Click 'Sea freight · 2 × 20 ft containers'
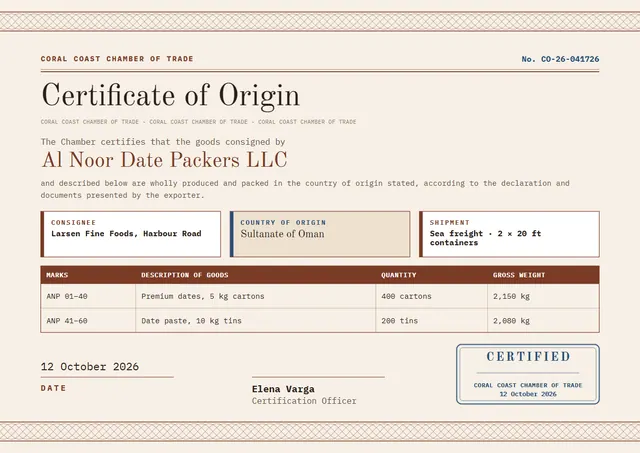 coord(485,238)
